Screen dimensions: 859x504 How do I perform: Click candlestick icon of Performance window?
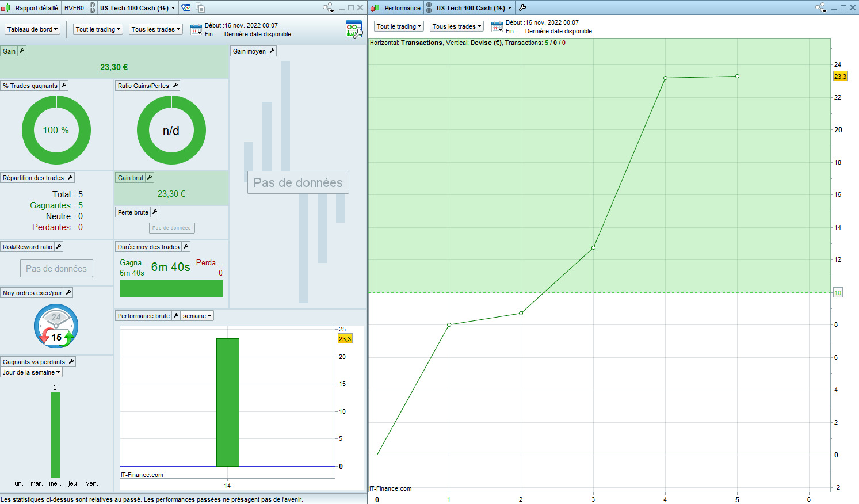pyautogui.click(x=375, y=7)
